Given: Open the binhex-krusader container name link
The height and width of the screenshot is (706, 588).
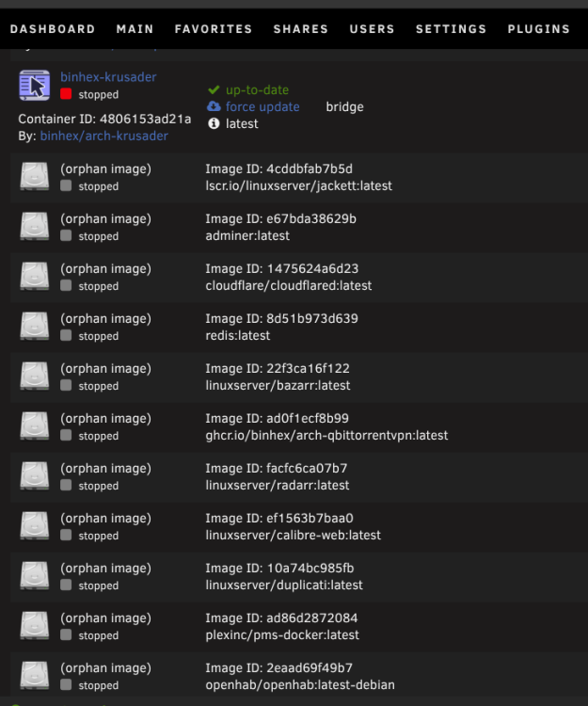Looking at the screenshot, I should pyautogui.click(x=108, y=77).
